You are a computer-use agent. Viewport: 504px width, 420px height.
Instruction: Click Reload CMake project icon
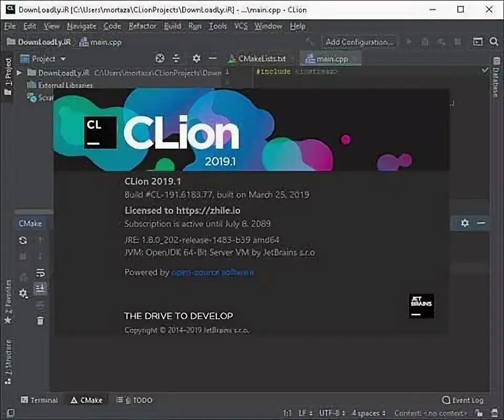click(x=23, y=240)
